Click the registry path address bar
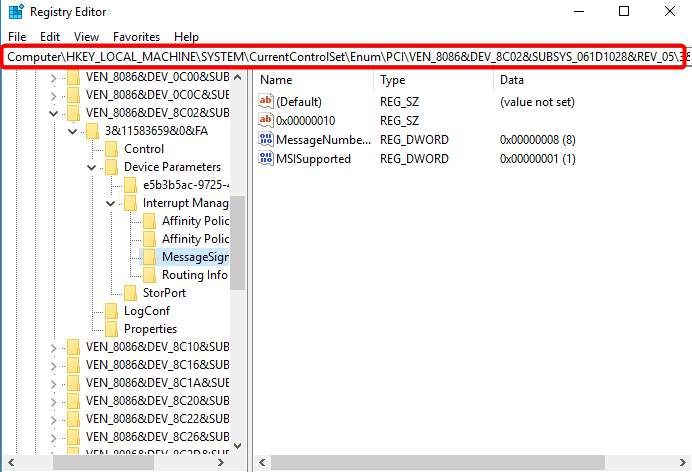 coord(345,58)
